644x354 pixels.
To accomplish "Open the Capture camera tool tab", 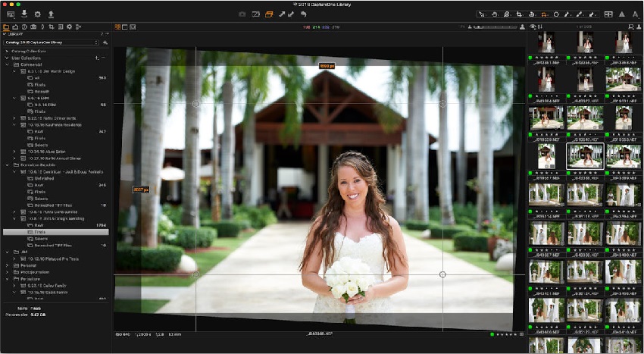I will 33,27.
